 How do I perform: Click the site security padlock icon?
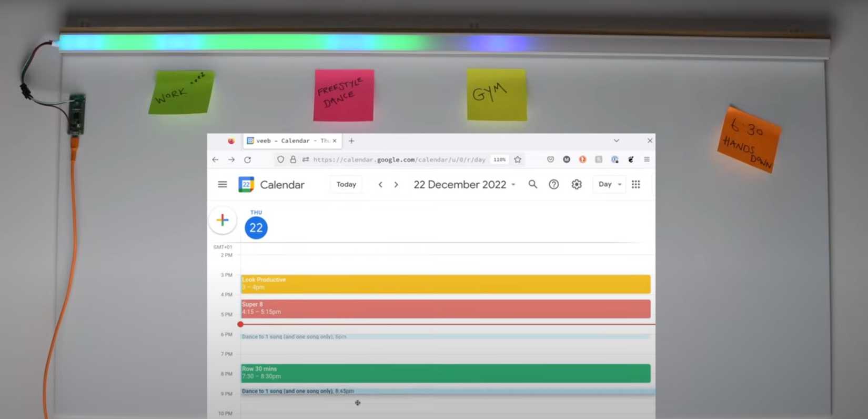[x=293, y=159]
